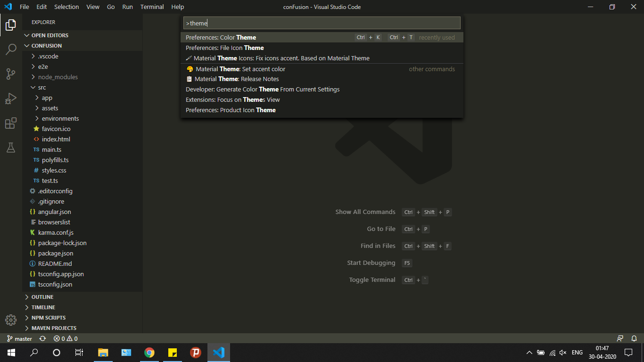The height and width of the screenshot is (362, 644).
Task: Click the Synchronize Changes icon in status bar
Action: pos(43,338)
